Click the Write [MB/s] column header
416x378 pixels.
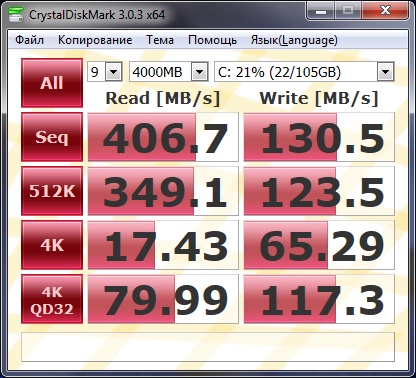tap(319, 98)
